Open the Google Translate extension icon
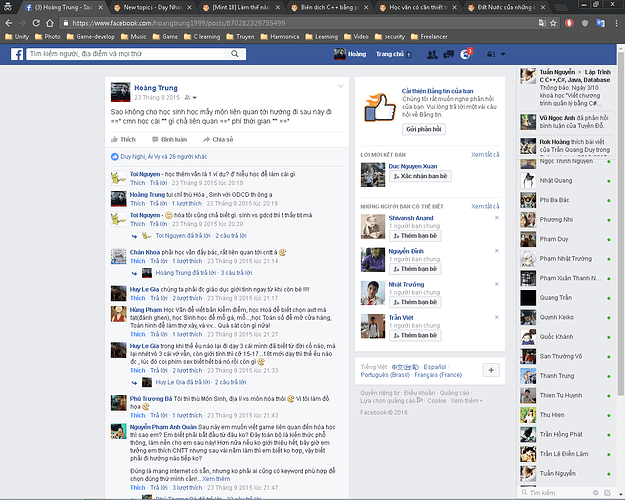 point(600,23)
